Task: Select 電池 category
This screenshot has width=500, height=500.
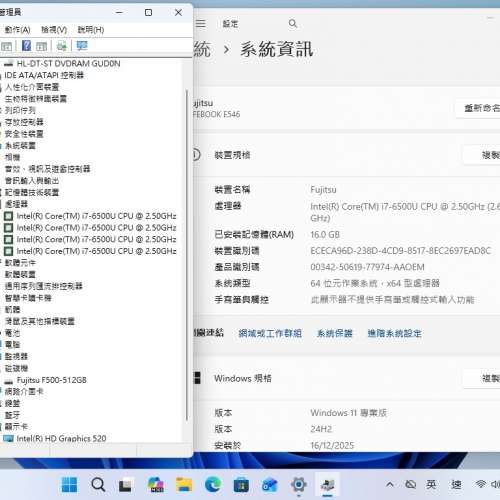Action: (x=12, y=333)
